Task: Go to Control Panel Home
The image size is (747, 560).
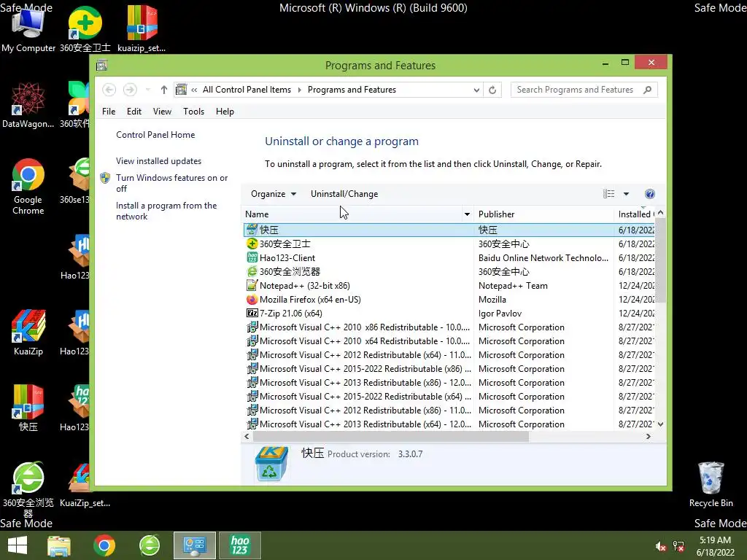Action: click(x=155, y=135)
